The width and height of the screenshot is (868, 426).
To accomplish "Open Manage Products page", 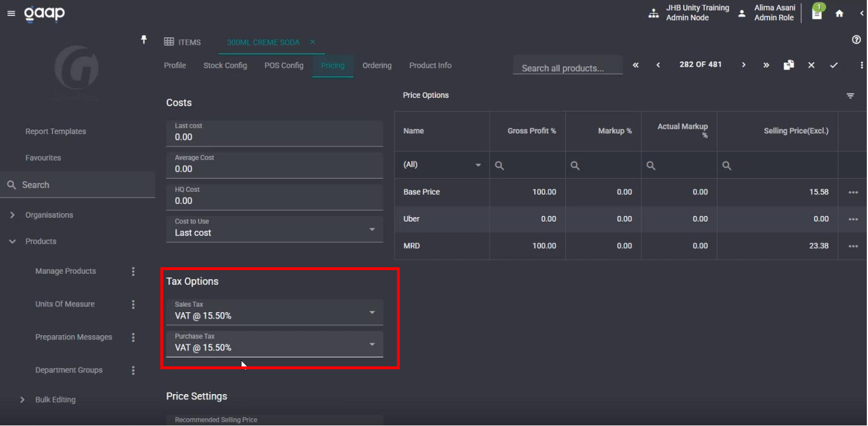I will (65, 271).
